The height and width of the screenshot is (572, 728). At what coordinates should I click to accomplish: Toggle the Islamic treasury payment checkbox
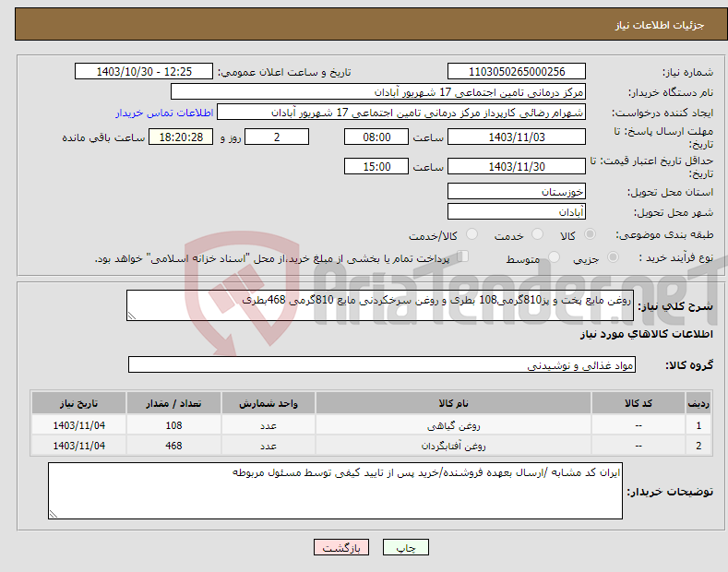(463, 256)
